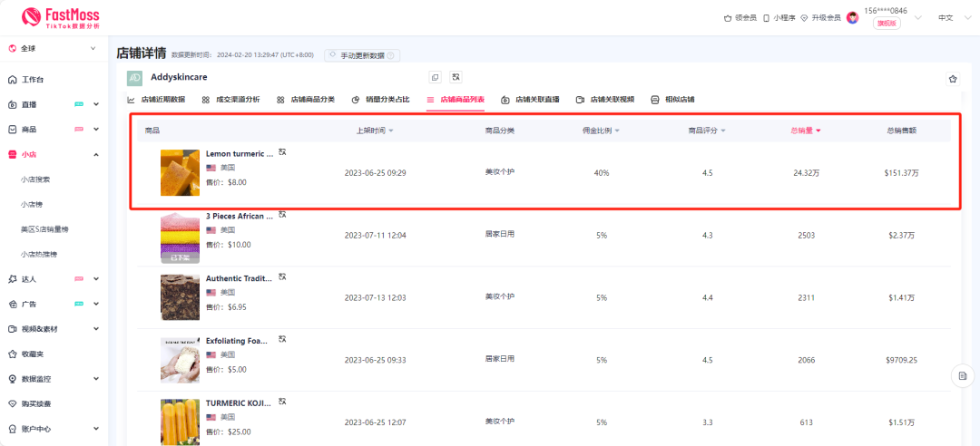Sort by 上架时间 column

tap(374, 131)
